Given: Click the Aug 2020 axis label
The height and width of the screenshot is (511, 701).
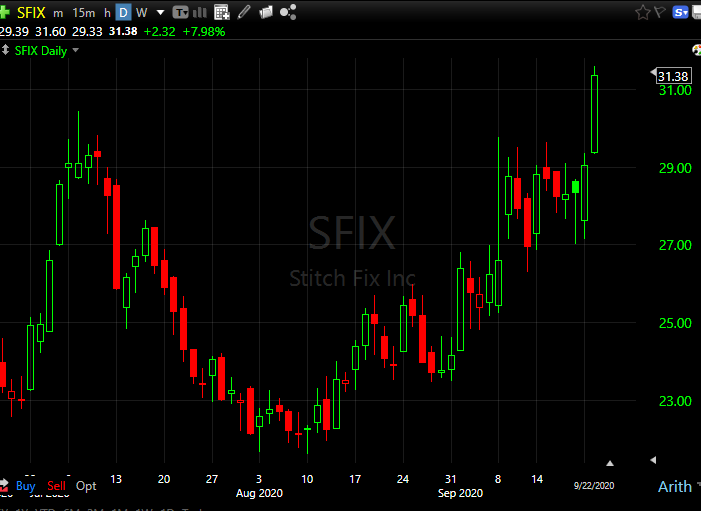Looking at the screenshot, I should coord(259,493).
